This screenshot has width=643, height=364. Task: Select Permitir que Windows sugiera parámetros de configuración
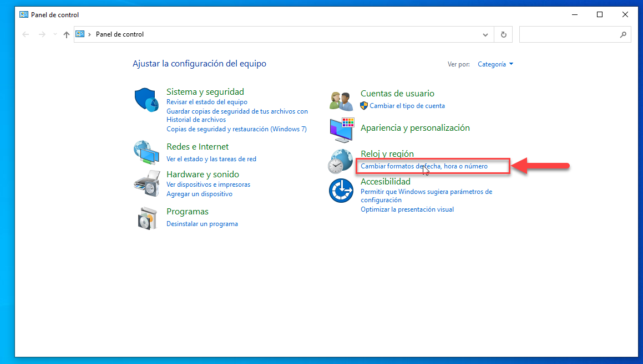427,196
